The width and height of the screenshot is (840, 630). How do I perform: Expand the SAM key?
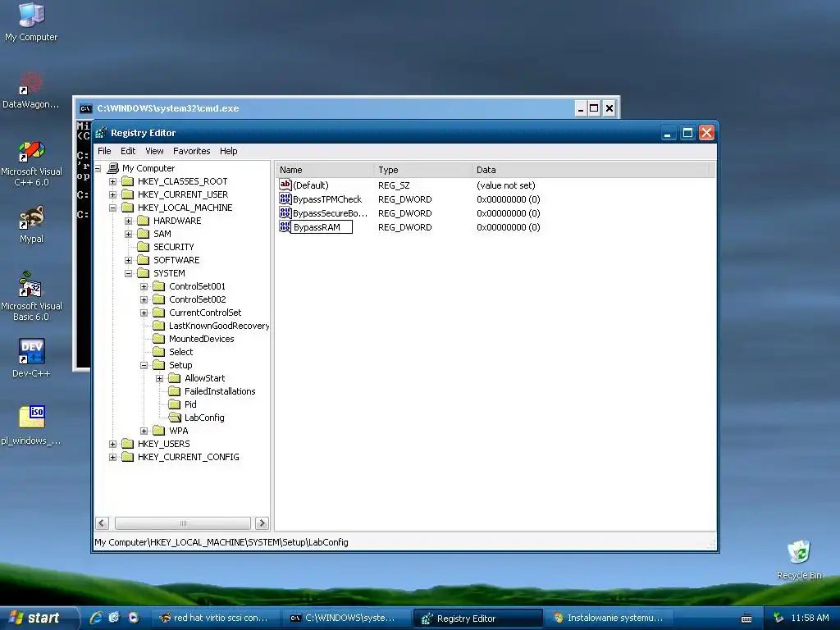click(x=128, y=234)
